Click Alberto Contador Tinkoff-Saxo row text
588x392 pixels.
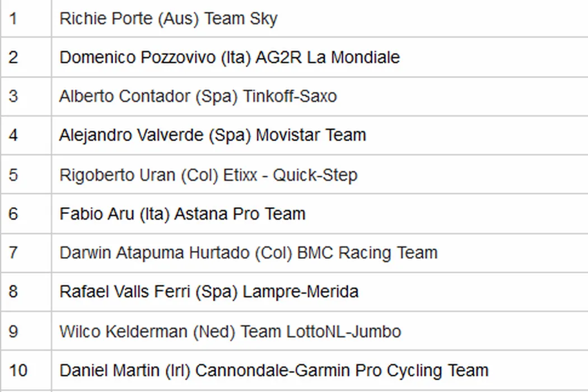coord(198,96)
